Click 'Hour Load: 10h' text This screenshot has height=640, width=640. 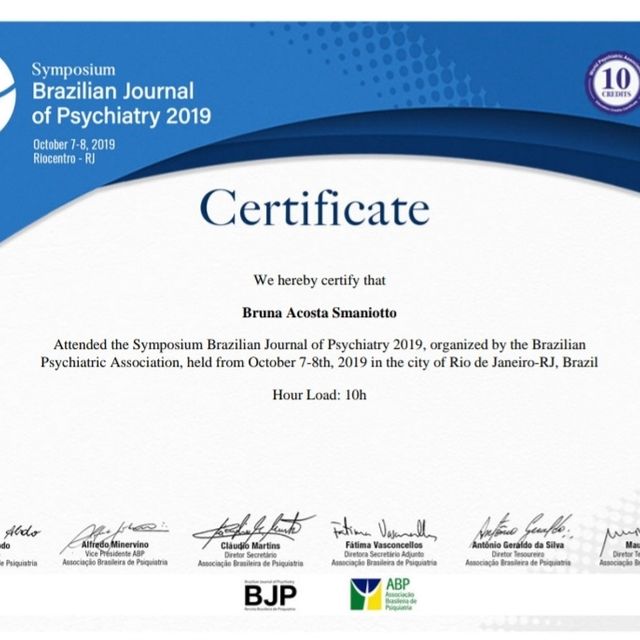319,395
